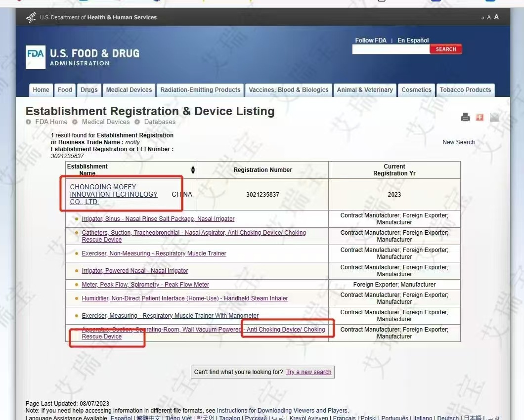524x420 pixels.
Task: Print this page using printer icon
Action: click(x=465, y=117)
